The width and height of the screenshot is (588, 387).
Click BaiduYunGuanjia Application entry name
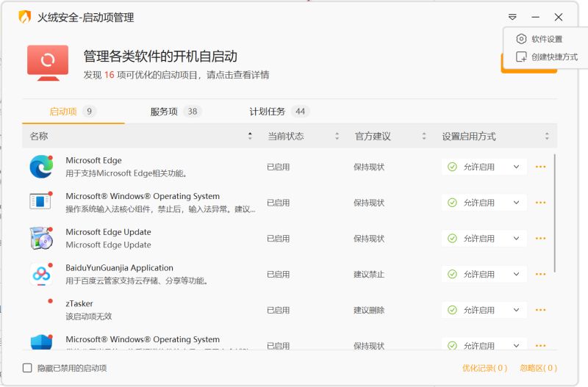(x=119, y=267)
